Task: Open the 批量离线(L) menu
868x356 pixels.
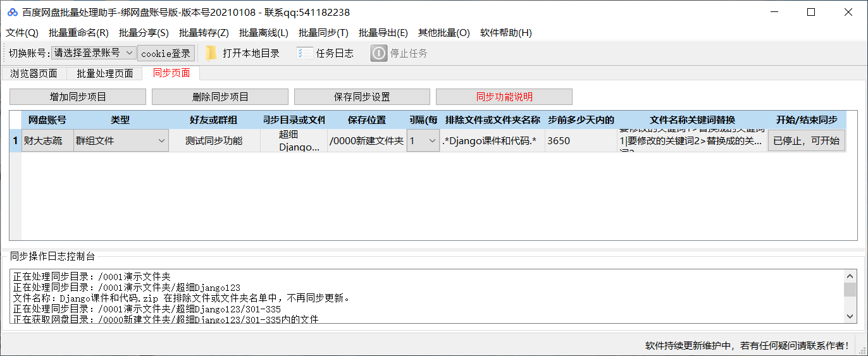Action: click(x=264, y=33)
